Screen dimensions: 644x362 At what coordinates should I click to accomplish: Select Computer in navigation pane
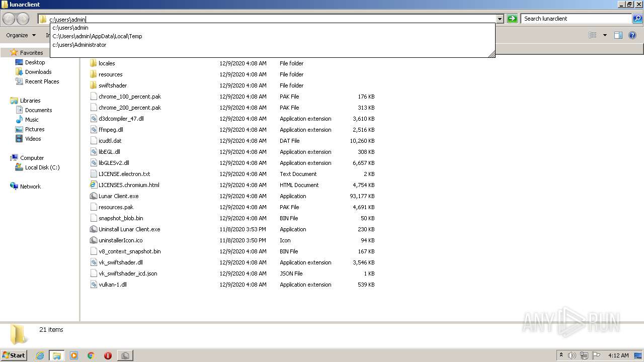coord(32,158)
